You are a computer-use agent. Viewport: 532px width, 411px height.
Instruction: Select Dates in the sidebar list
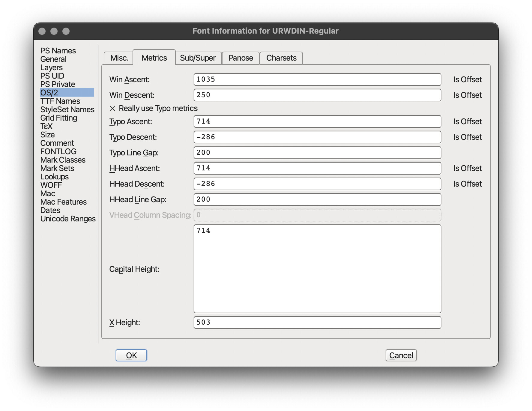pos(50,210)
